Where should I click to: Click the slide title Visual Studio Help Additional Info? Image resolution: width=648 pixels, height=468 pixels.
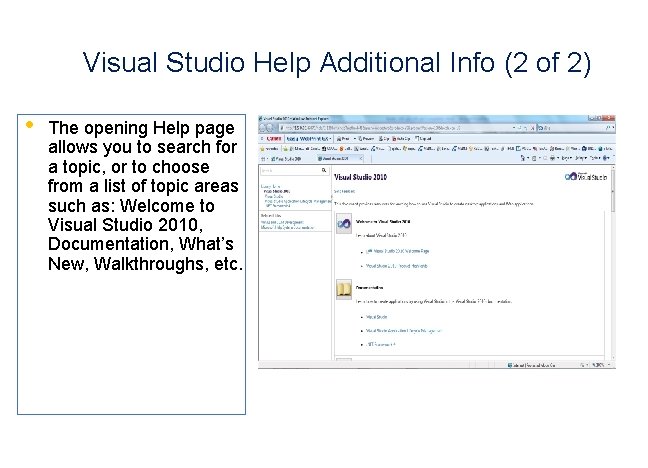tap(337, 63)
